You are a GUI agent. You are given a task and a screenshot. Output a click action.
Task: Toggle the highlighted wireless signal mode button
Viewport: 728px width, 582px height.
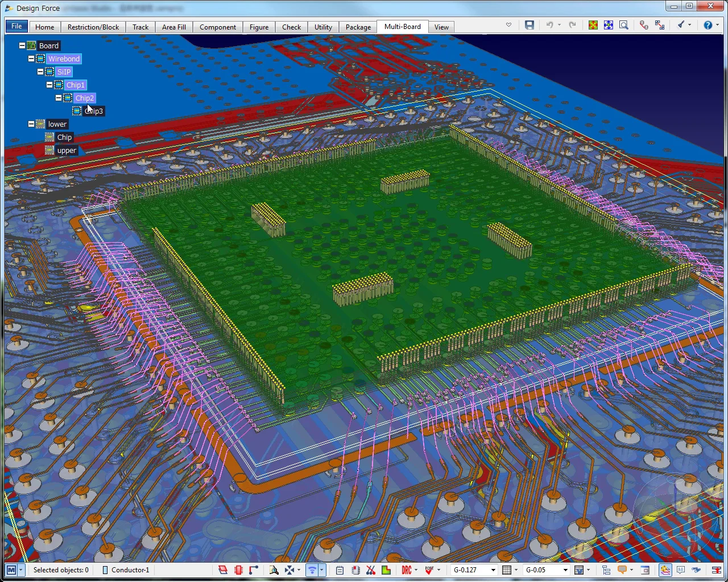312,570
